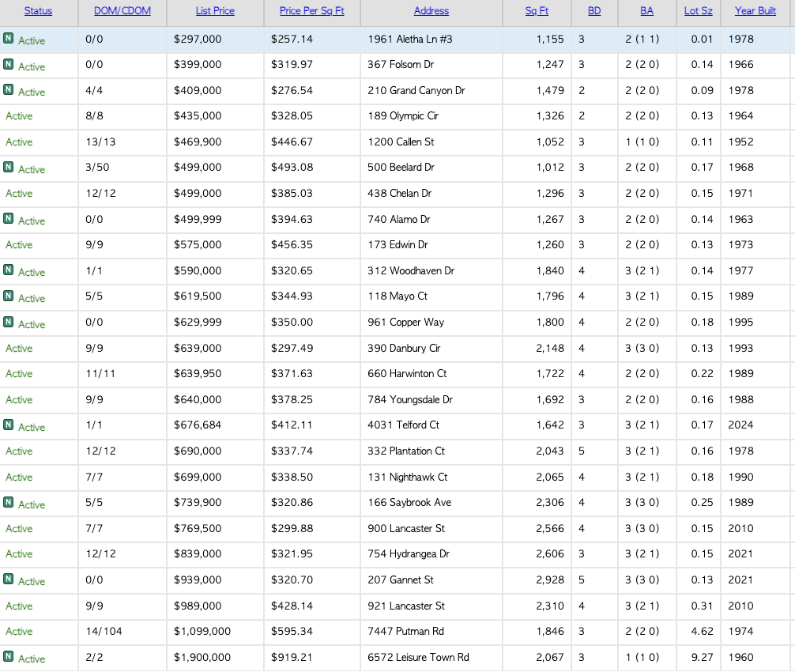Click the N icon on the 118 Mayo Ct row
This screenshot has height=672, width=795.
8,296
